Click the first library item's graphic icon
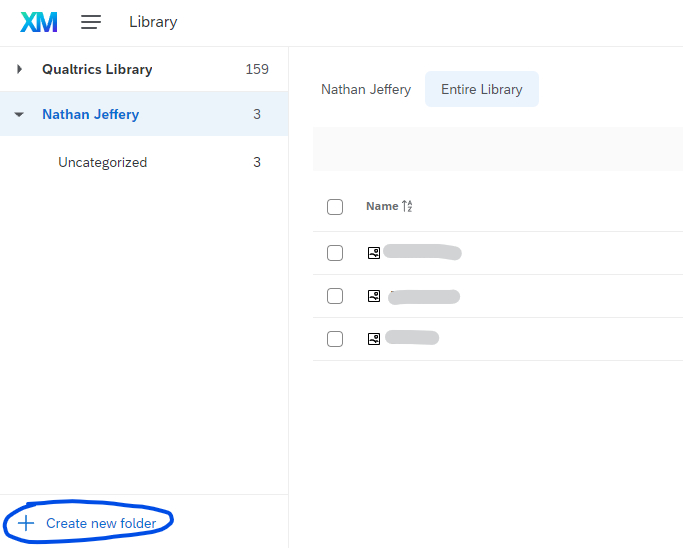Image resolution: width=683 pixels, height=548 pixels. 374,253
